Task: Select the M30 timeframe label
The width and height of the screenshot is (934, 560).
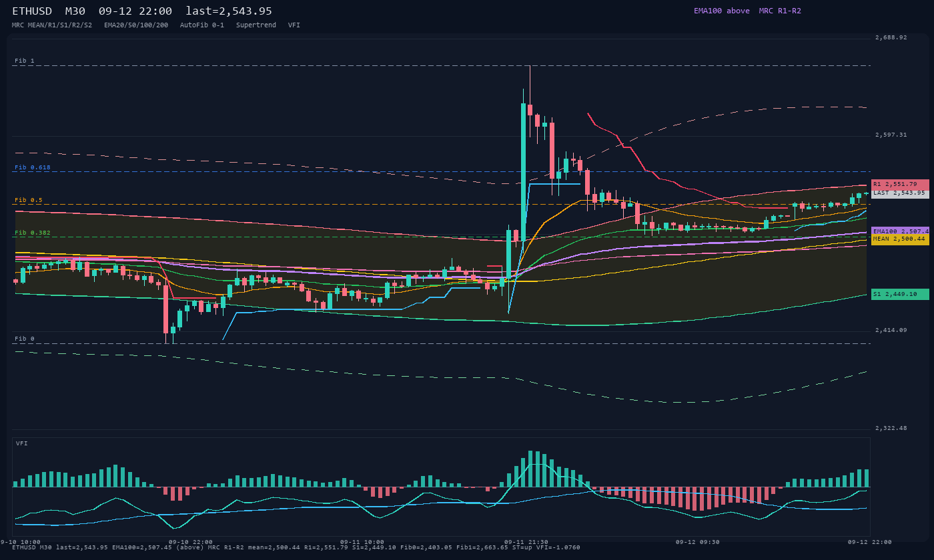Action: pyautogui.click(x=75, y=11)
